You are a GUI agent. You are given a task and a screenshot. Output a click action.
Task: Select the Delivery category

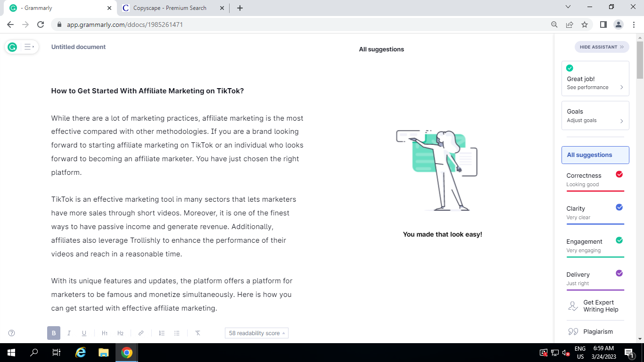pos(595,279)
